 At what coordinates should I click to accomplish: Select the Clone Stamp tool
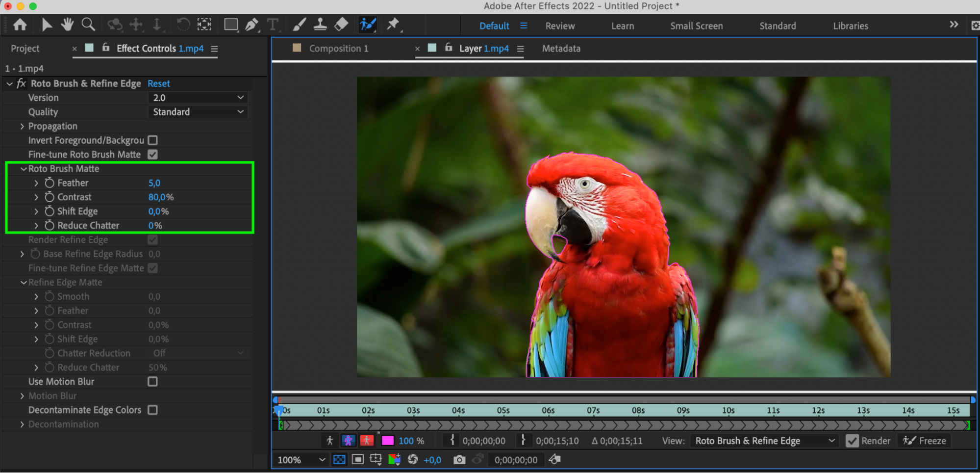320,25
